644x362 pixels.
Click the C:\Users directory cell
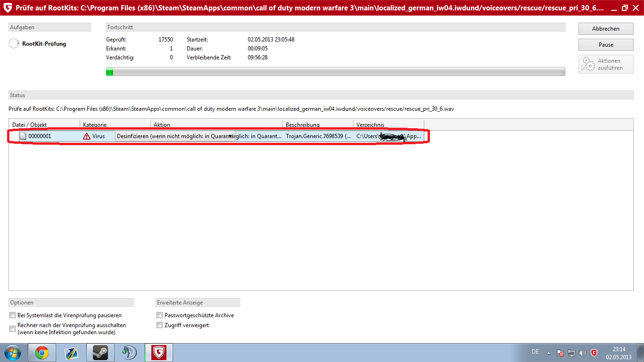388,136
